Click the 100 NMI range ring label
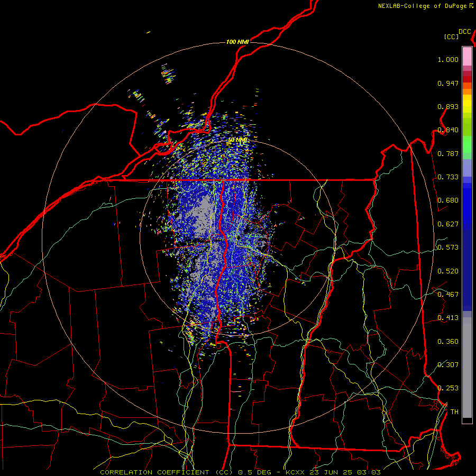Viewport: 476px width, 476px height. 237,42
